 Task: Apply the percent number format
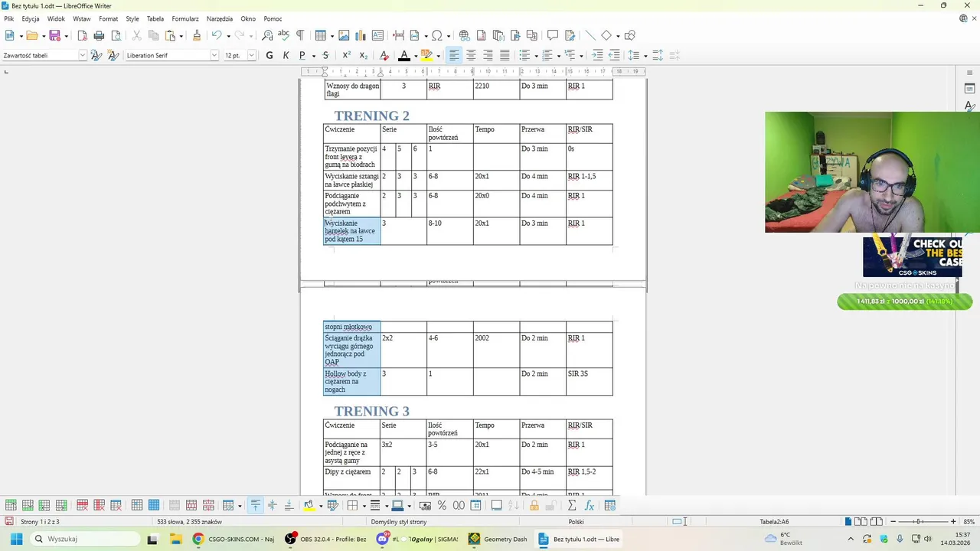pyautogui.click(x=442, y=505)
